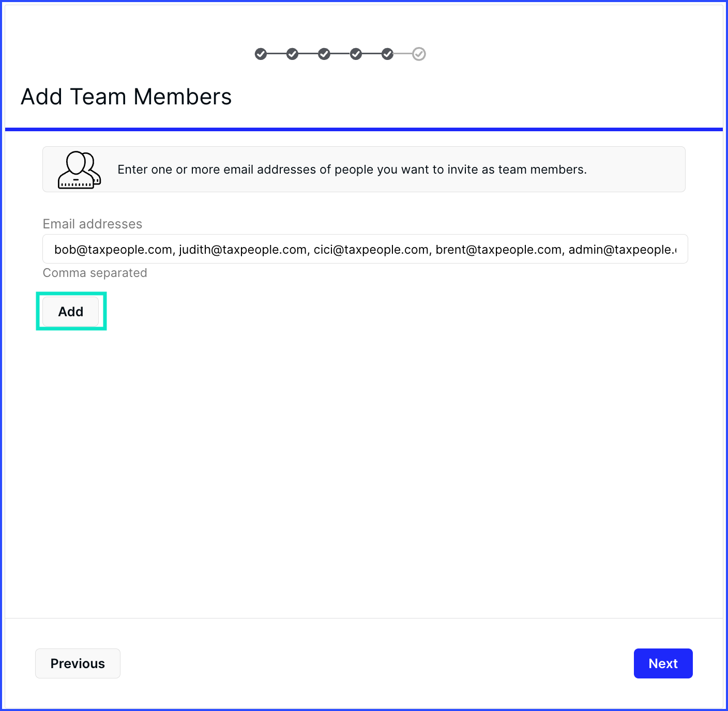Select the gray unfinished final step circle
The height and width of the screenshot is (711, 728).
coord(419,54)
